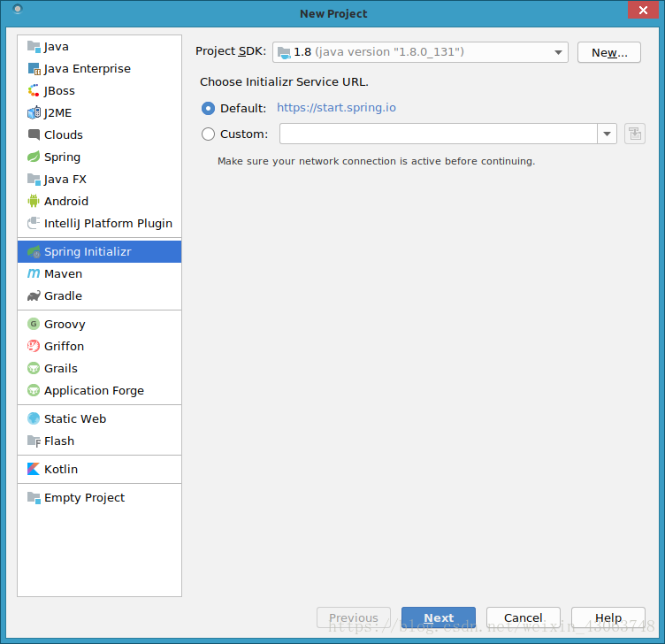Select IntelliJ Platform Plugin label
This screenshot has width=665, height=644.
click(108, 224)
